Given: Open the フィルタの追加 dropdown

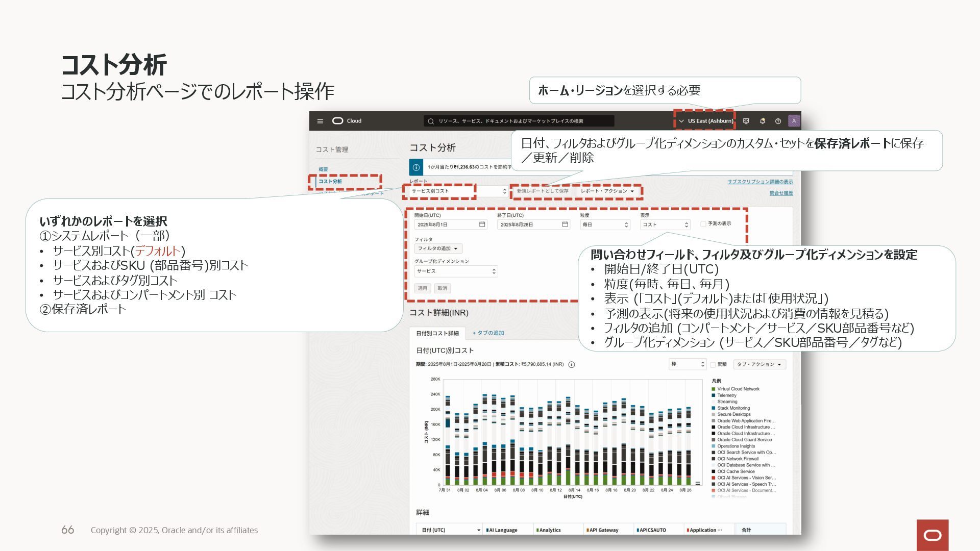Looking at the screenshot, I should (x=438, y=248).
